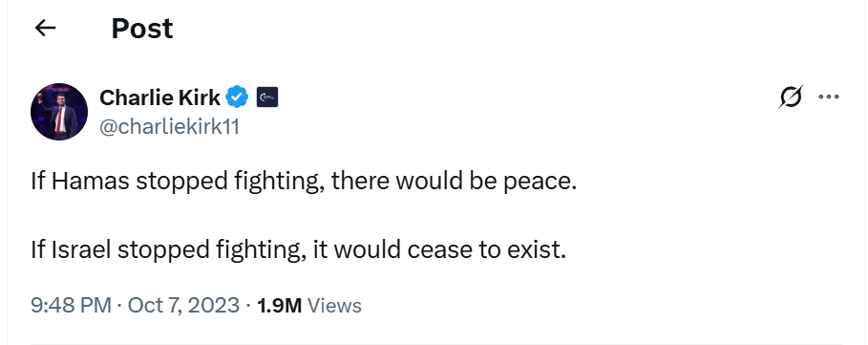Click the 9:48 PM timestamp

72,306
